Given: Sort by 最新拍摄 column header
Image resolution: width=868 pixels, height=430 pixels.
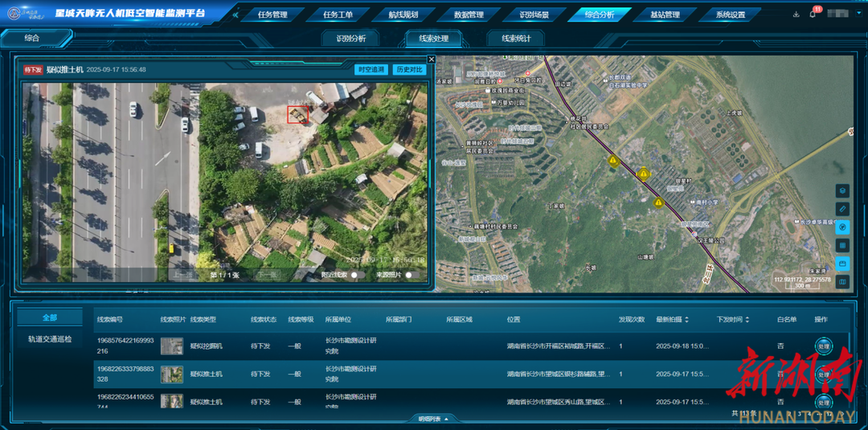Looking at the screenshot, I should [x=673, y=320].
